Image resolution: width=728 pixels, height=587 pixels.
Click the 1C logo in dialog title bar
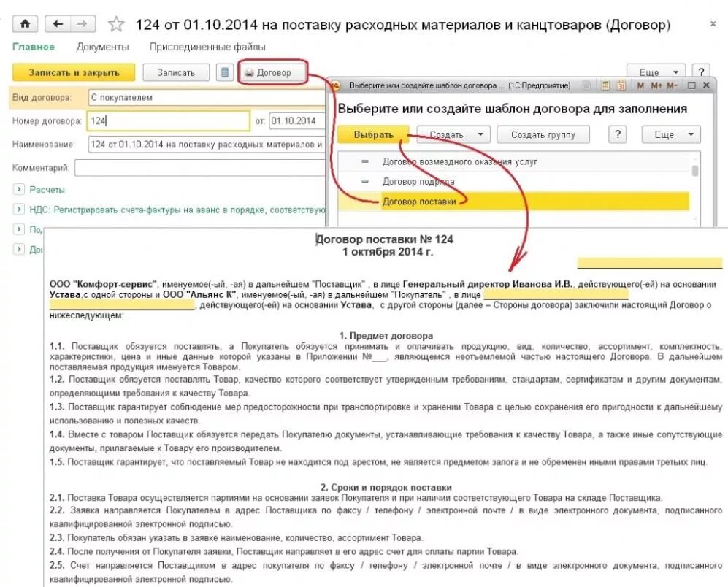[335, 85]
